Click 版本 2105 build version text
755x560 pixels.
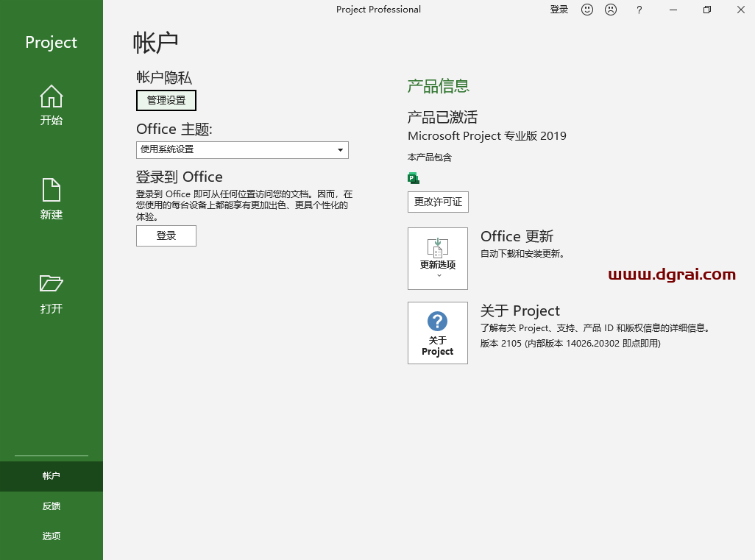click(570, 344)
